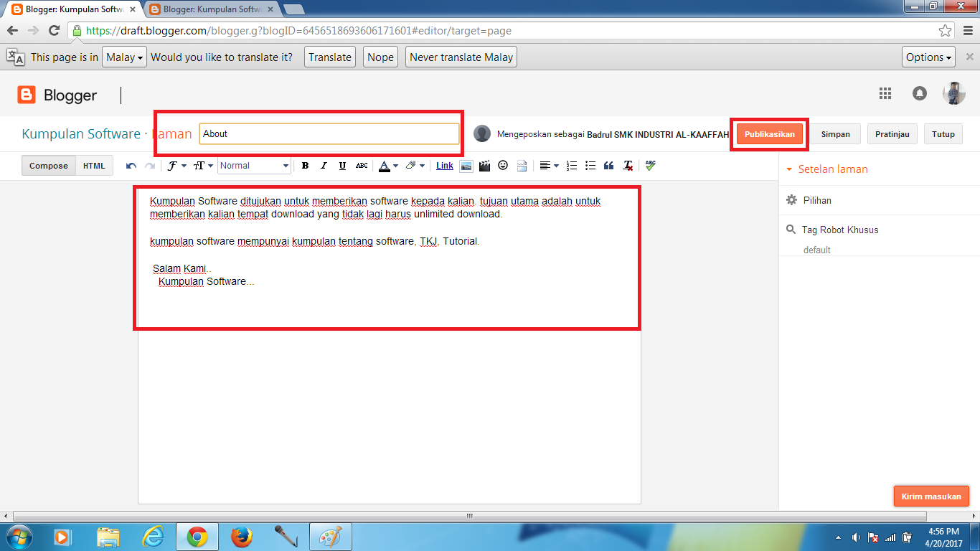
Task: Open Internet Explorer from the taskbar
Action: click(x=154, y=537)
